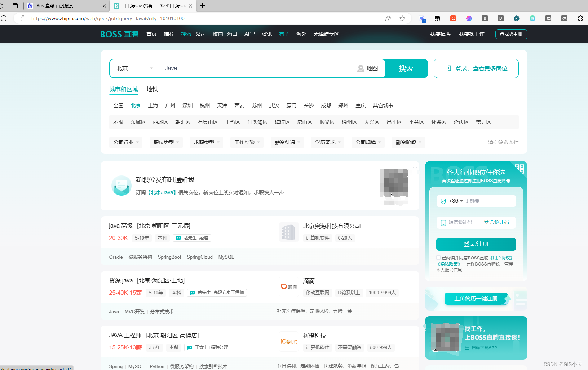The width and height of the screenshot is (588, 370).
Task: Click the 搜索 search button
Action: (x=407, y=68)
